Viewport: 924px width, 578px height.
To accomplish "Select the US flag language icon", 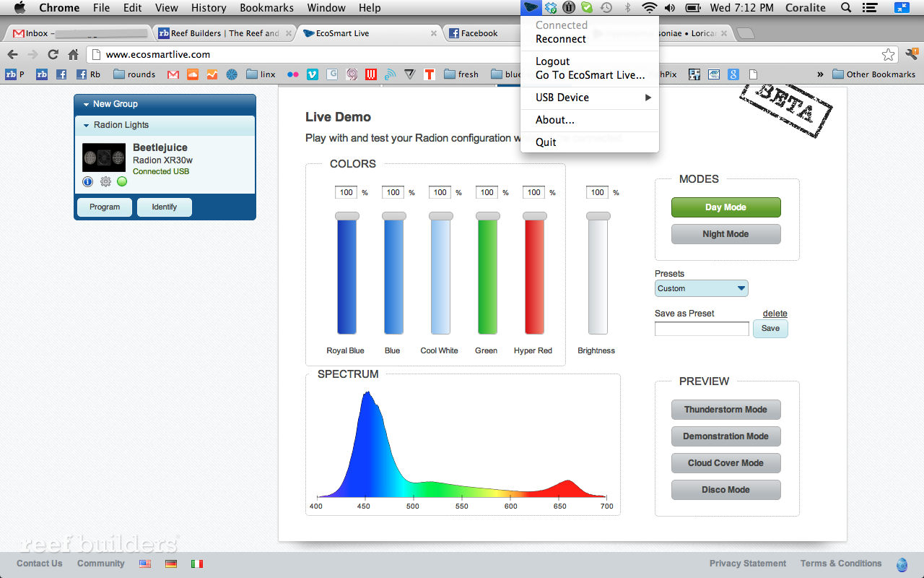I will (146, 564).
